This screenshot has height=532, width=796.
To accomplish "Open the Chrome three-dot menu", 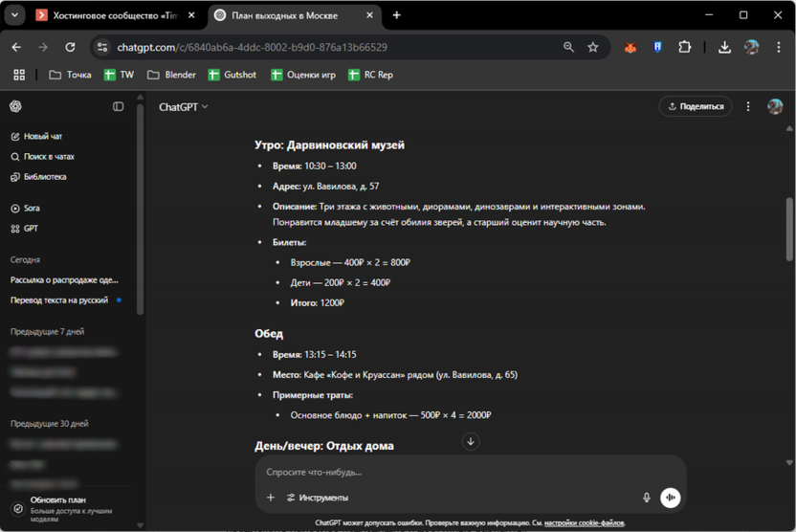I will pyautogui.click(x=778, y=47).
